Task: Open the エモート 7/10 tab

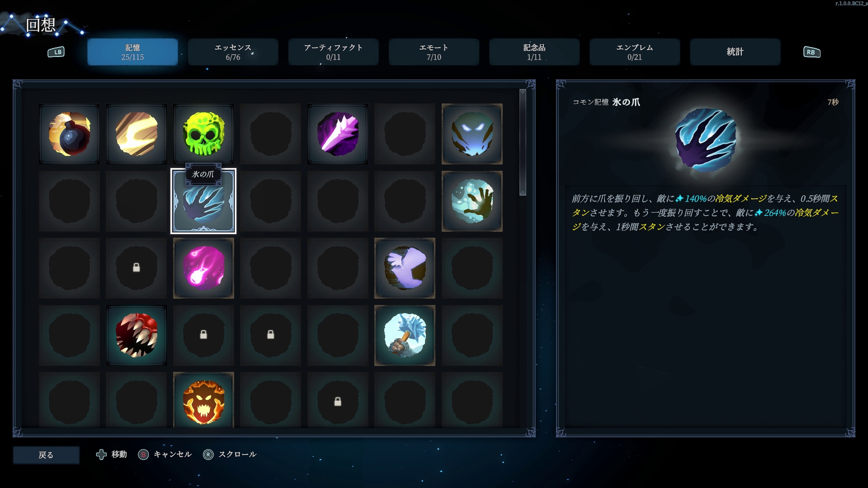Action: (x=434, y=52)
